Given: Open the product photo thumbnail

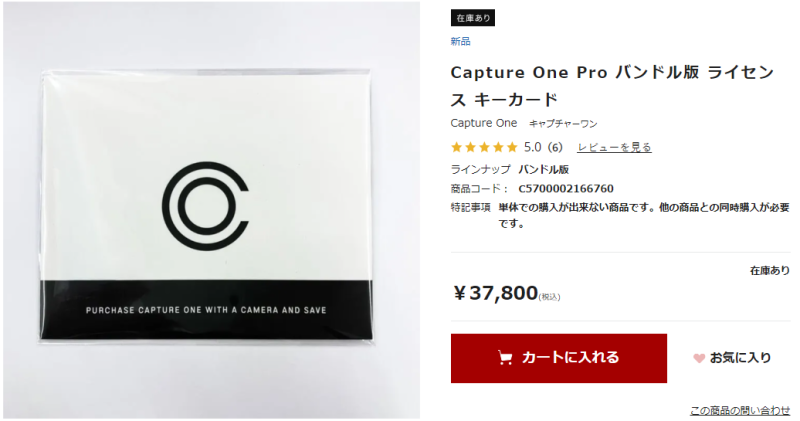Looking at the screenshot, I should click(x=211, y=210).
